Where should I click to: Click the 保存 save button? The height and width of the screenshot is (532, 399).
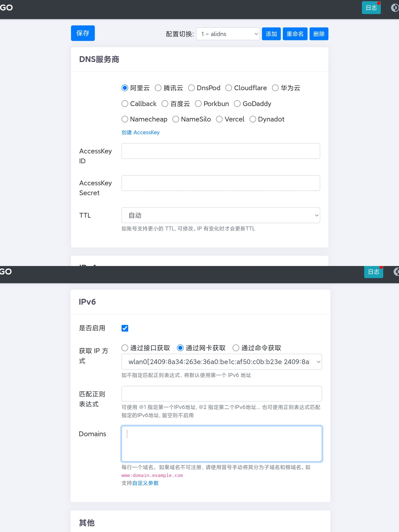pyautogui.click(x=83, y=33)
